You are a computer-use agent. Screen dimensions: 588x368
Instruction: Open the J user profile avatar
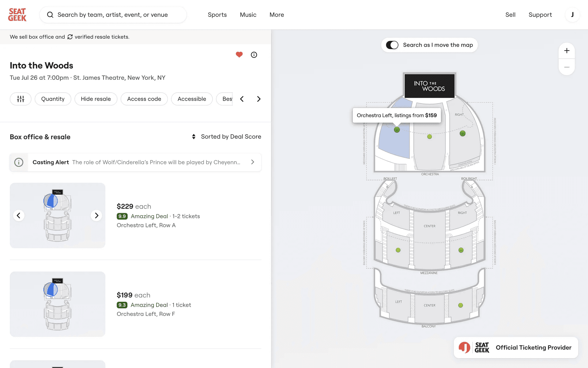(x=572, y=15)
